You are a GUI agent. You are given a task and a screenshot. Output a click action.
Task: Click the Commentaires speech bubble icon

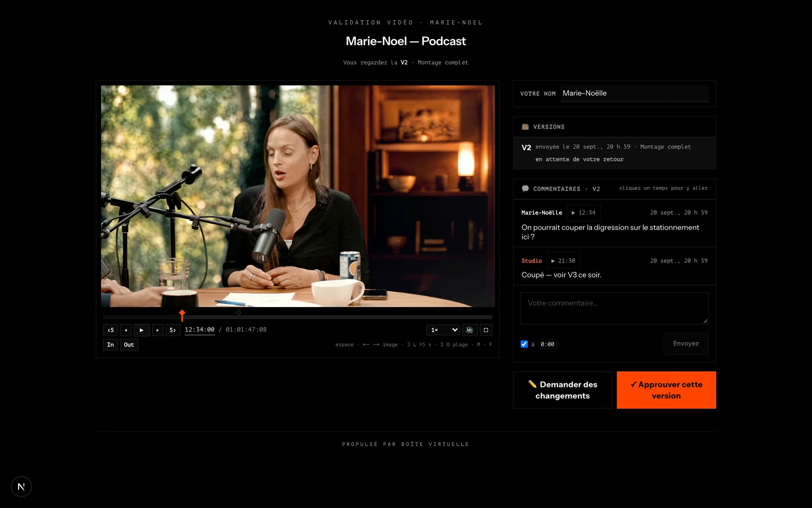coord(525,189)
